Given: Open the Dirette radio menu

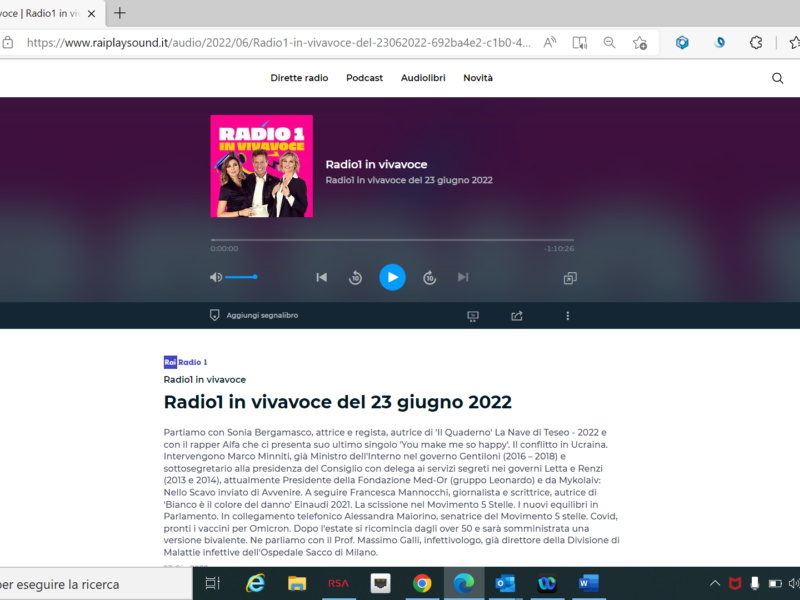Looking at the screenshot, I should point(299,78).
